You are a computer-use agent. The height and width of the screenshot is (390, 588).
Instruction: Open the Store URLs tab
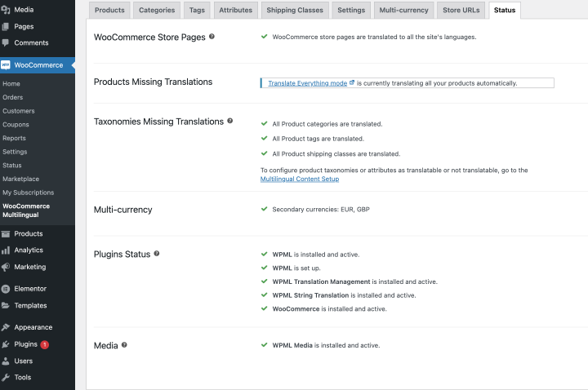(x=461, y=10)
